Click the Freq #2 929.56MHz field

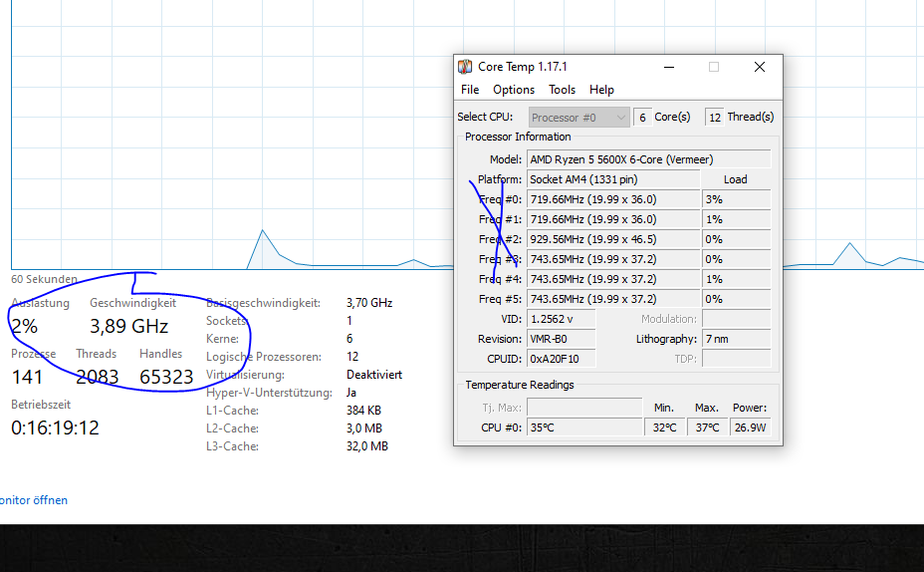pos(612,239)
